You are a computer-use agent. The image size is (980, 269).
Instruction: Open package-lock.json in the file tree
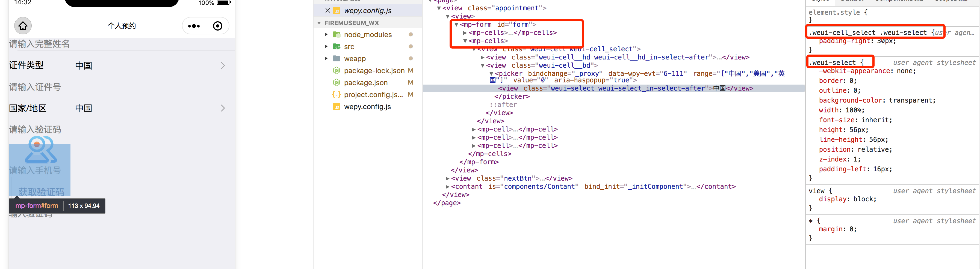[x=374, y=71]
